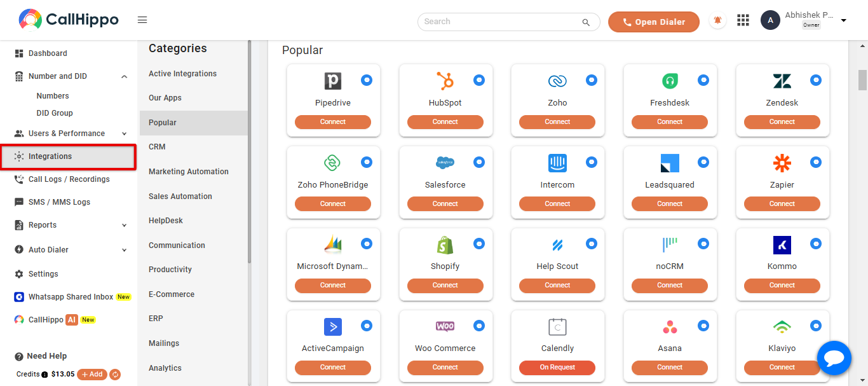
Task: Open the apps grid icon
Action: click(x=743, y=20)
